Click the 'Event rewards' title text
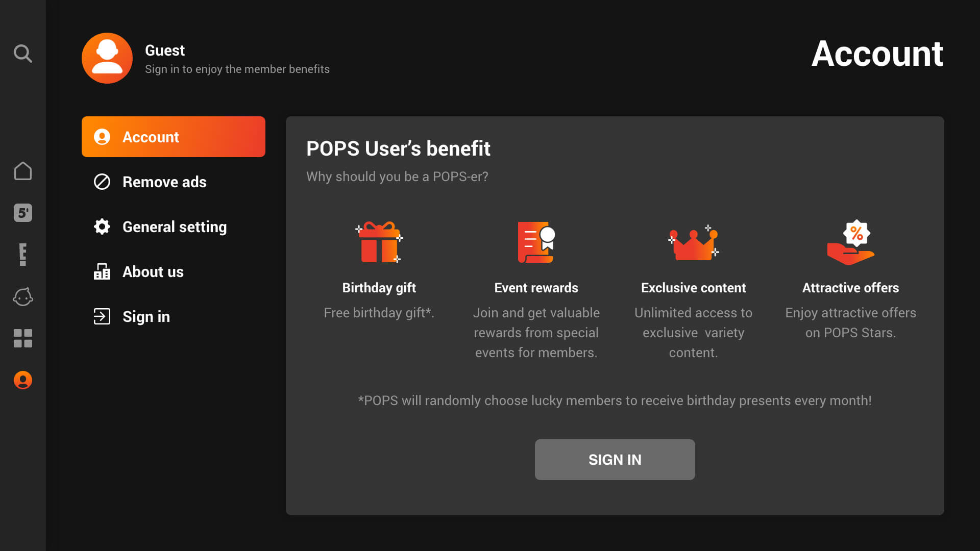Image resolution: width=980 pixels, height=551 pixels. [536, 288]
